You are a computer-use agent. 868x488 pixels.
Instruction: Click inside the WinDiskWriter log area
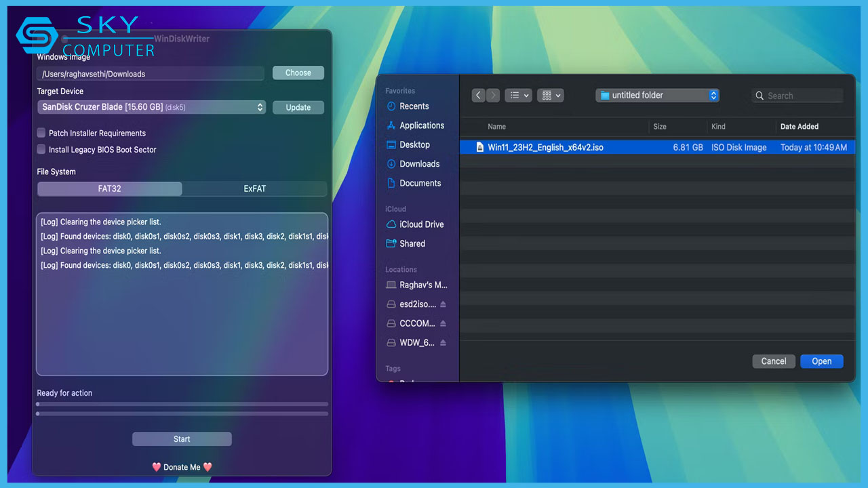pyautogui.click(x=182, y=294)
